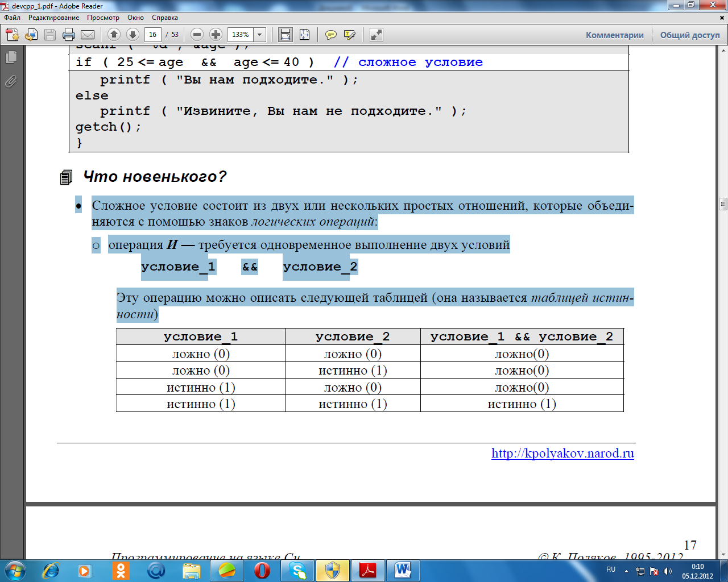The width and height of the screenshot is (728, 582).
Task: Select the highlight text tool
Action: click(x=349, y=35)
